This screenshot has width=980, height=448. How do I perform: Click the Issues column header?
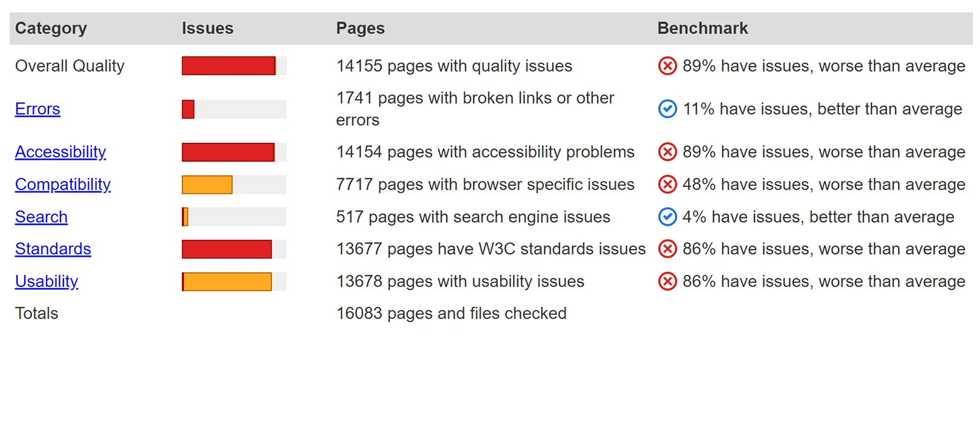[x=207, y=28]
